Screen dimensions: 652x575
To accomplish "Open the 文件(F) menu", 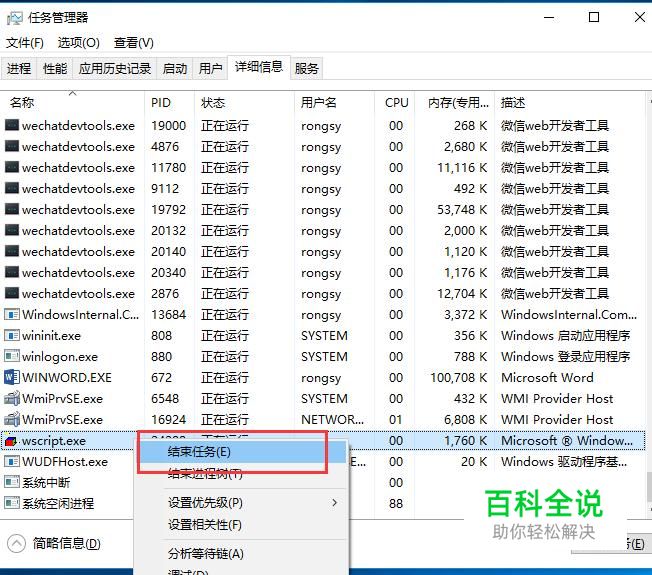I will pyautogui.click(x=25, y=42).
